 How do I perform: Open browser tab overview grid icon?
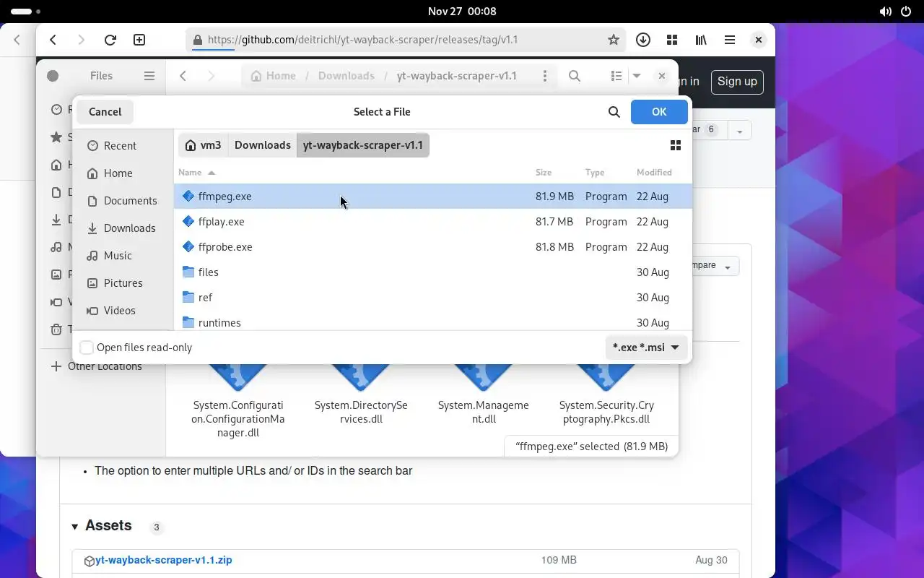[x=672, y=40]
